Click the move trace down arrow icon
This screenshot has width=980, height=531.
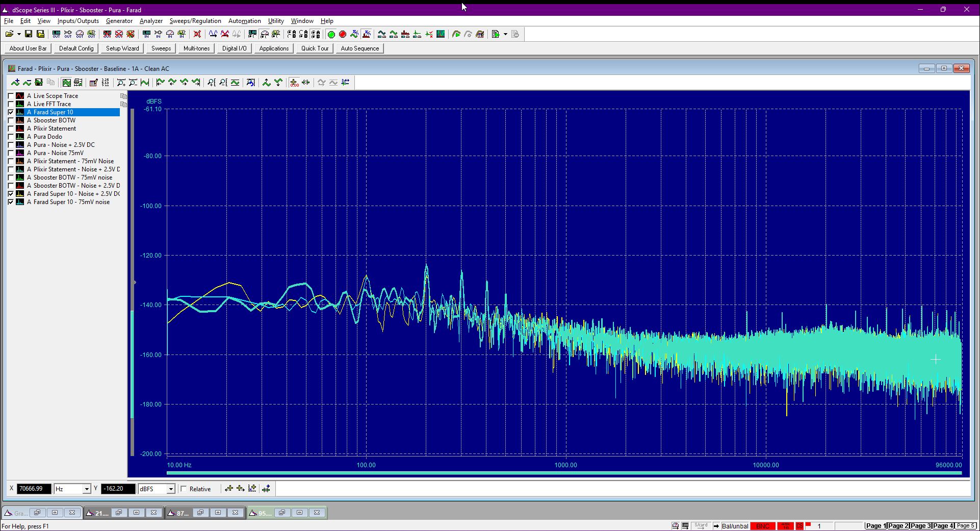click(x=278, y=83)
